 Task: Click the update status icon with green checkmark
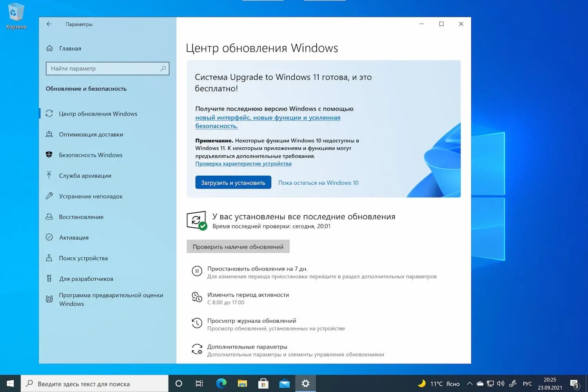197,220
